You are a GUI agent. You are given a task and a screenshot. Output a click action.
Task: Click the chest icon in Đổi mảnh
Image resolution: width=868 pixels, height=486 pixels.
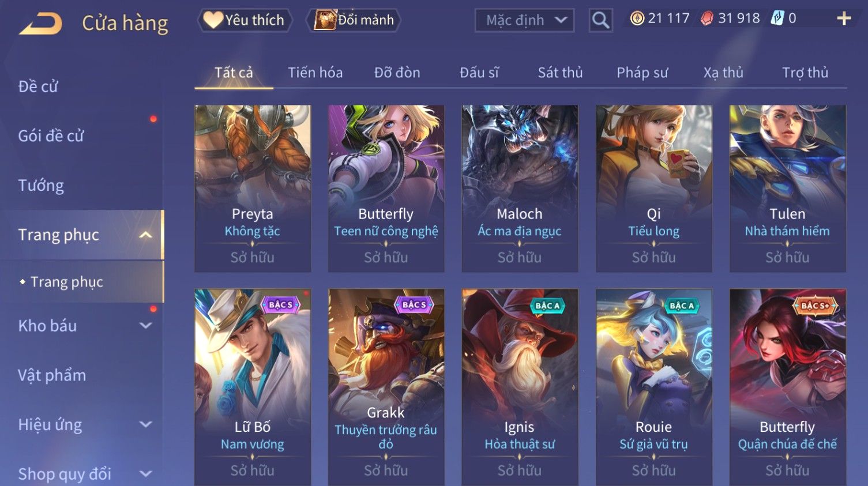(325, 20)
